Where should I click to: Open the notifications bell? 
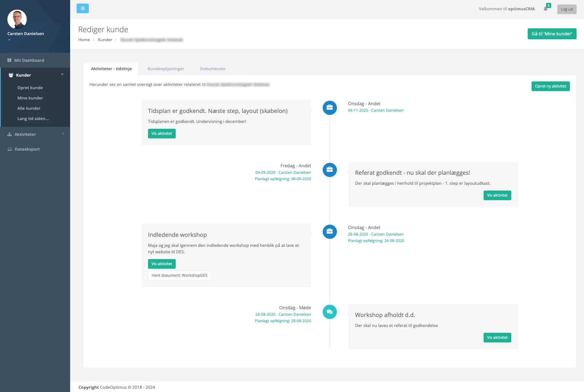[545, 9]
